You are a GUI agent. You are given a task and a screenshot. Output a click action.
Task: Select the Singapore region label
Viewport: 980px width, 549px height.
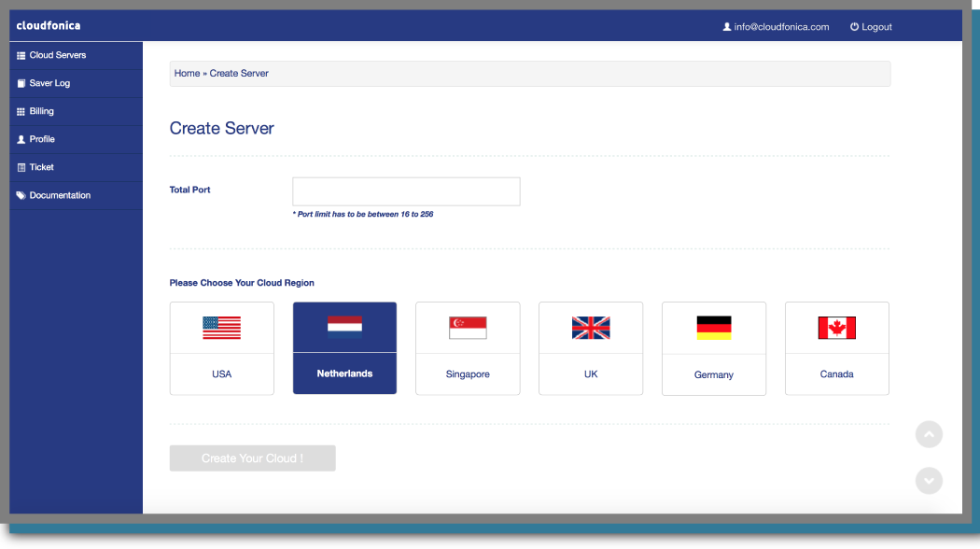tap(468, 373)
